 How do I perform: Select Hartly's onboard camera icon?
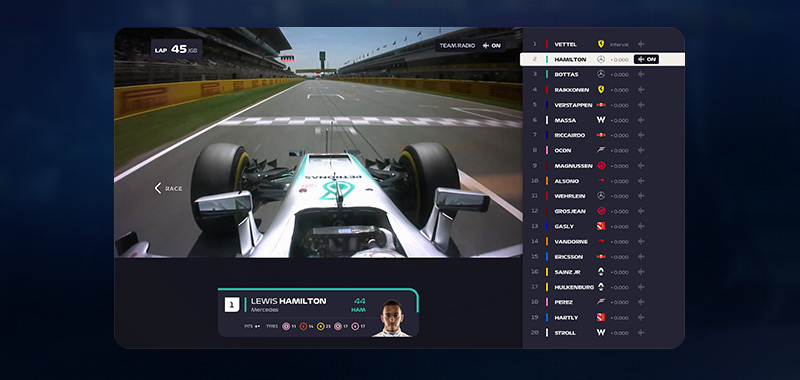tap(641, 317)
